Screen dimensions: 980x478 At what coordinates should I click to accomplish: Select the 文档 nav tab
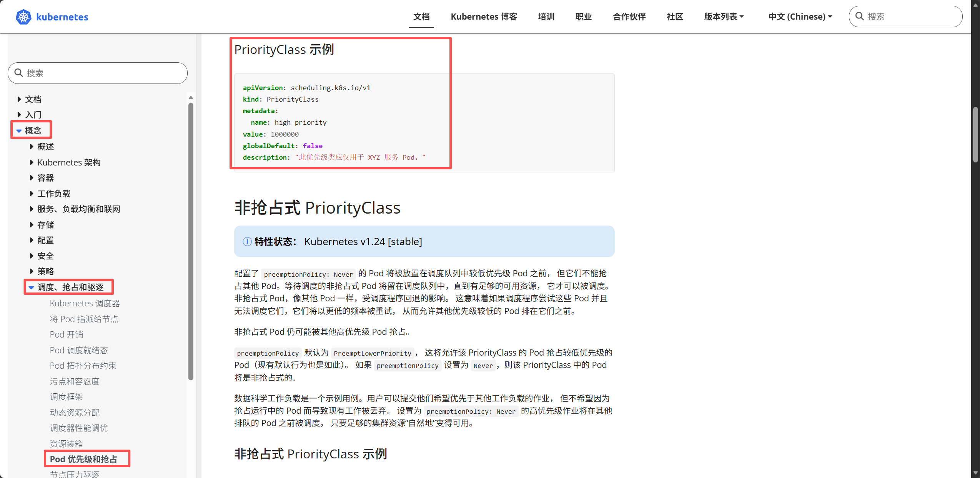click(x=421, y=17)
